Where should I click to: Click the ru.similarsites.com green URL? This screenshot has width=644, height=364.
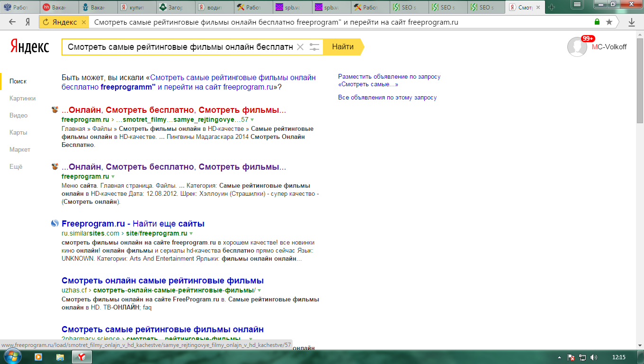click(90, 233)
